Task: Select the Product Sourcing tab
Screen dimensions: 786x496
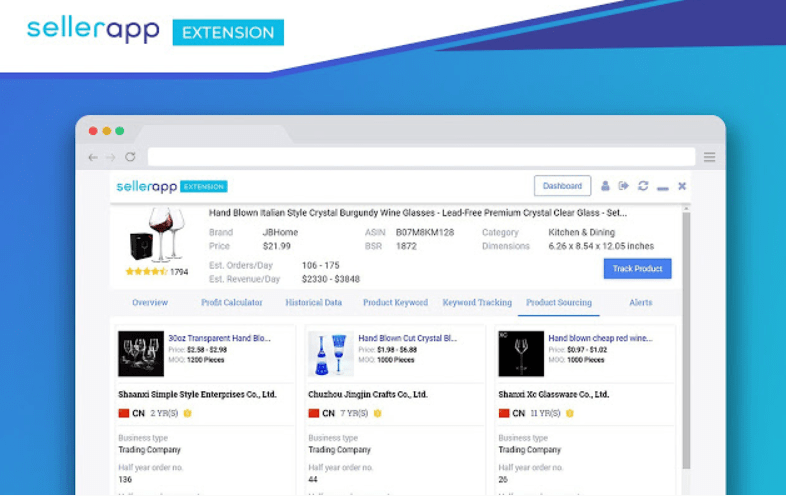Action: point(559,302)
